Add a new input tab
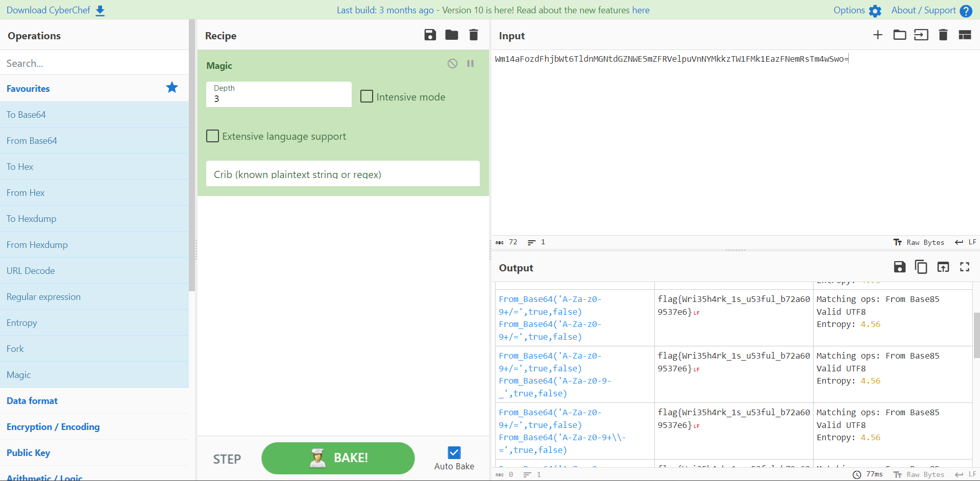This screenshot has height=481, width=980. (x=877, y=35)
